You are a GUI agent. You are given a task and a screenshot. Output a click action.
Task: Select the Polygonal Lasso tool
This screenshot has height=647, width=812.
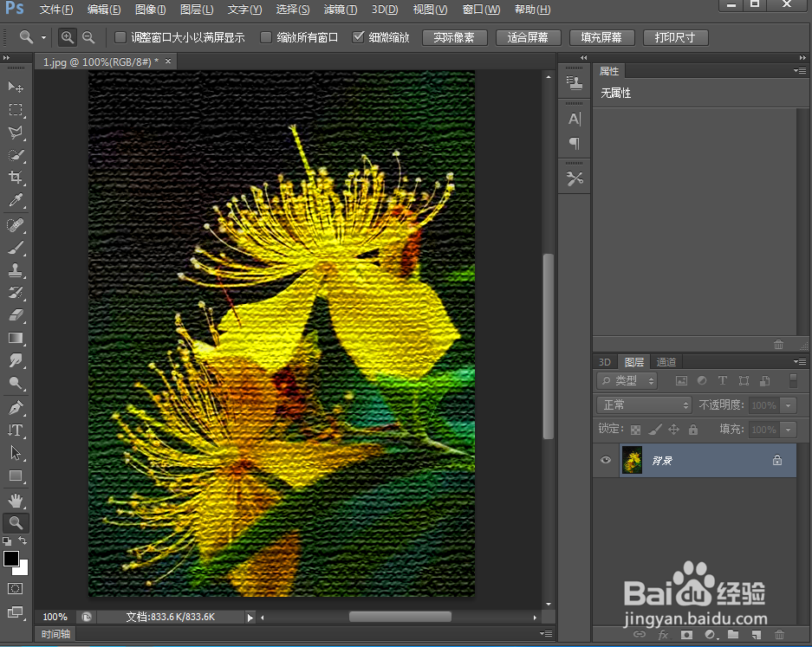pos(16,133)
